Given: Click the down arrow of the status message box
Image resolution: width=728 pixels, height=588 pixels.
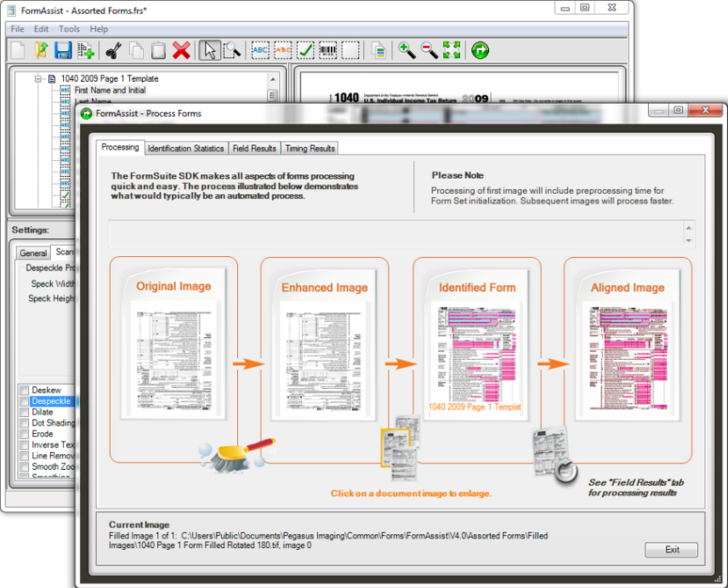Looking at the screenshot, I should click(689, 240).
